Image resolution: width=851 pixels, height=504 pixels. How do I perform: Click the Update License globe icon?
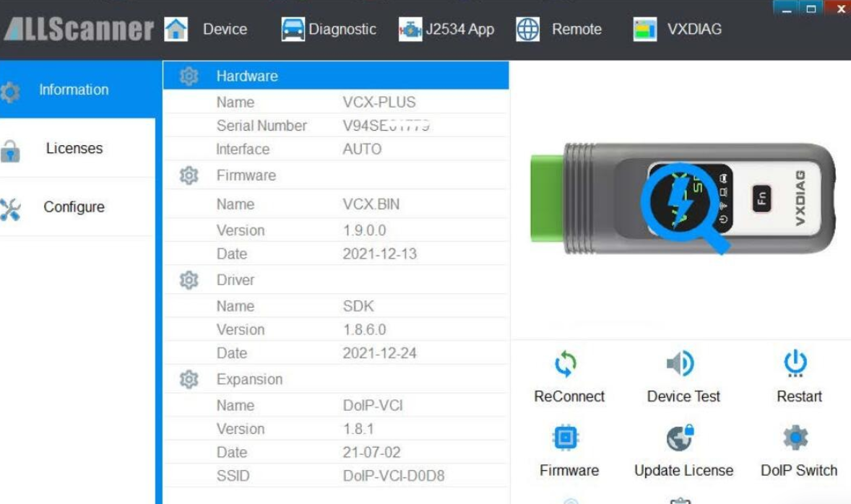tap(680, 438)
